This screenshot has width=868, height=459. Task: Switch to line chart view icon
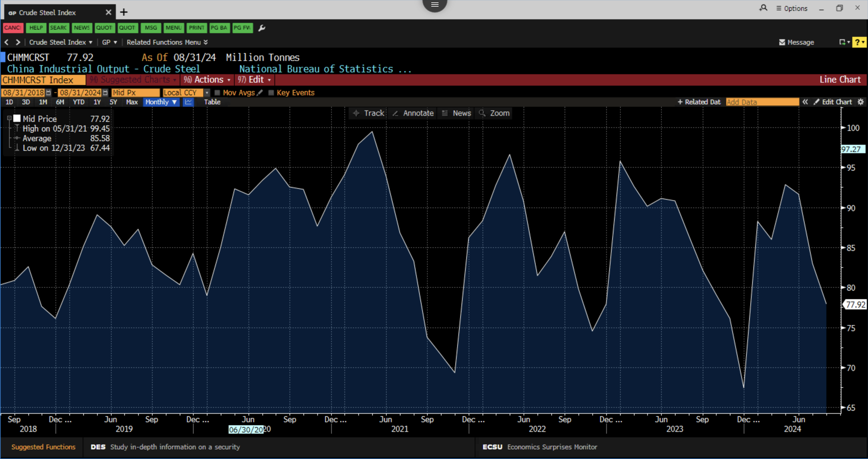pyautogui.click(x=188, y=102)
